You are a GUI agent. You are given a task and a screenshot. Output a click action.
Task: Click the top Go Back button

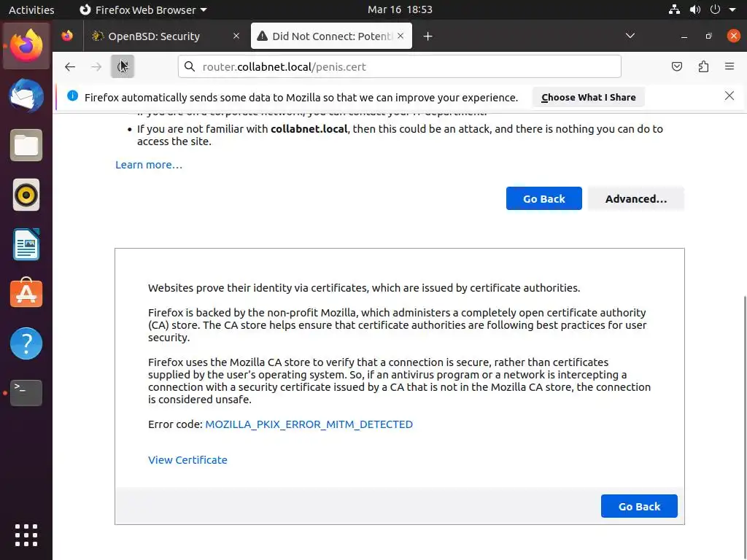coord(544,198)
